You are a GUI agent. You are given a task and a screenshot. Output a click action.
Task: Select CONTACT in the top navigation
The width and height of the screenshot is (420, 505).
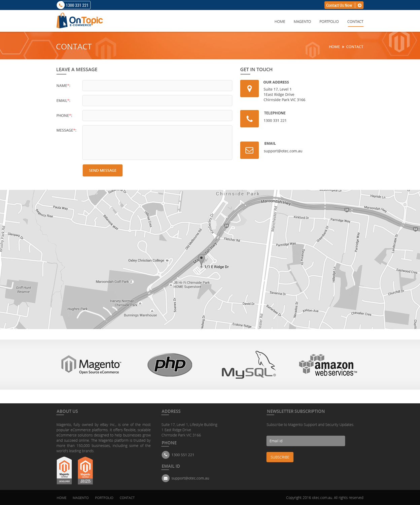355,22
